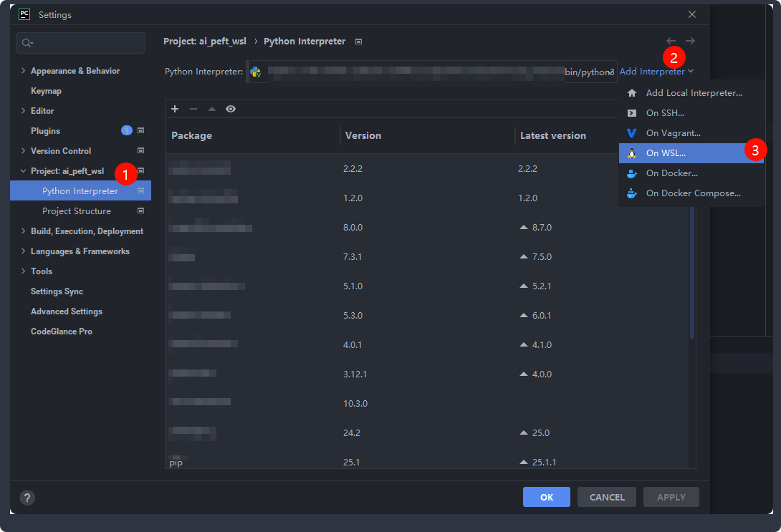Screen dimensions: 781x532
Task: Click the plus icon to install a package
Action: (x=175, y=109)
